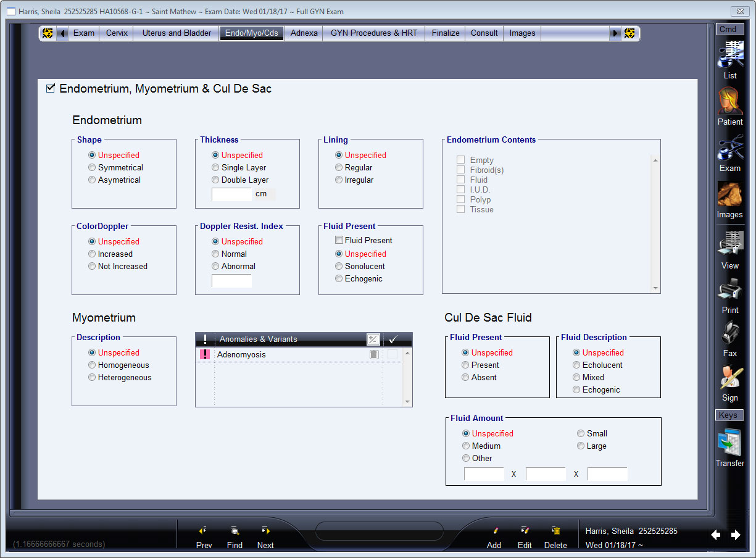The image size is (756, 558).
Task: Click the checkmark icon in Anomalies header
Action: [x=393, y=339]
